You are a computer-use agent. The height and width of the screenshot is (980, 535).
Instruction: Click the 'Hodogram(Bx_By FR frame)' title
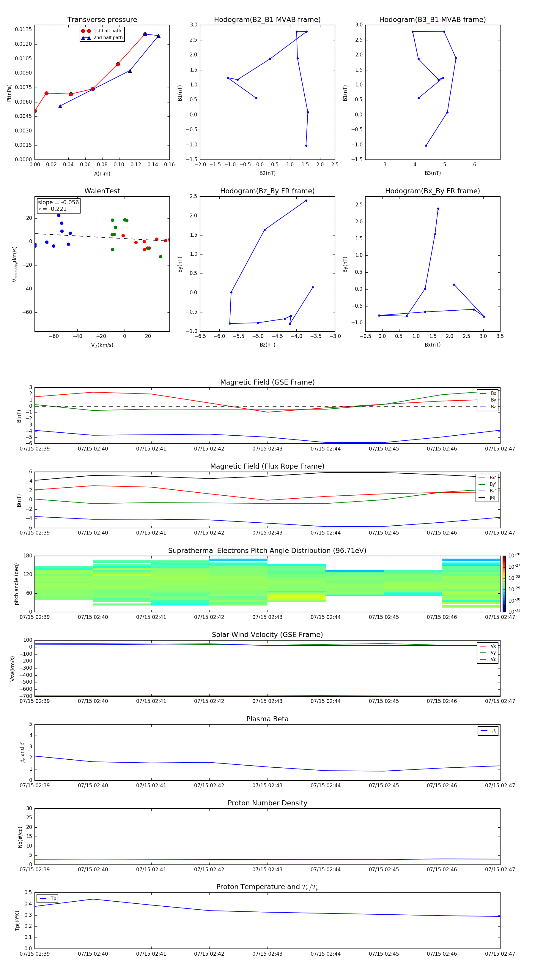(432, 191)
